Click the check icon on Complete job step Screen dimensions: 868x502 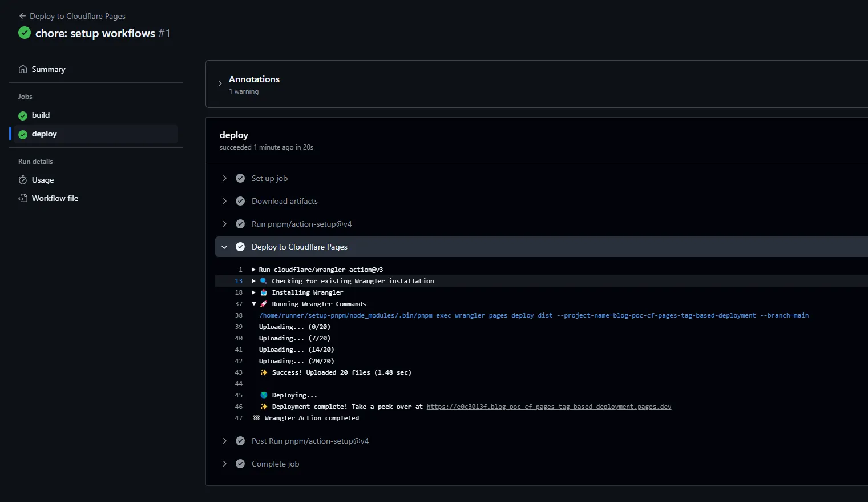[x=240, y=464]
